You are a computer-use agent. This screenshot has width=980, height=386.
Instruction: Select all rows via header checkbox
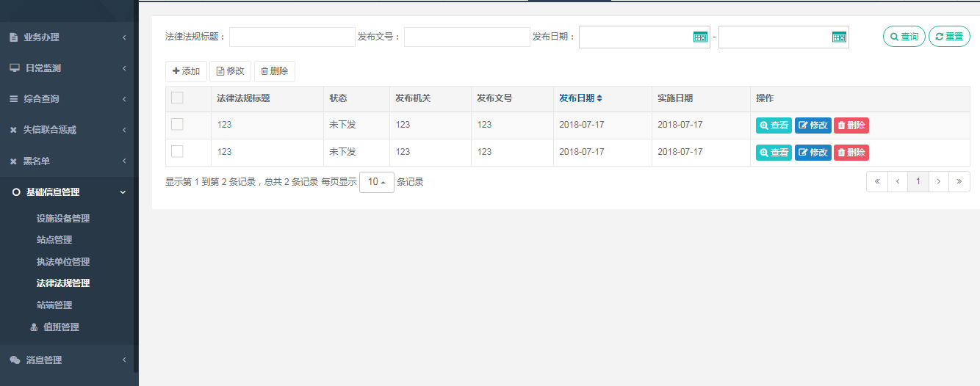point(177,98)
